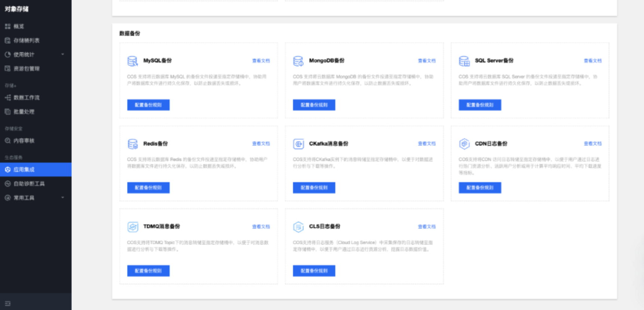Open 查看文档 link for SQL Server备份
The image size is (644, 310).
coord(593,61)
